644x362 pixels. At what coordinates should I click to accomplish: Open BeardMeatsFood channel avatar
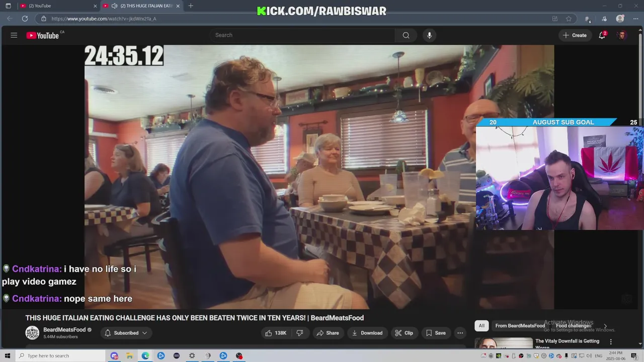32,333
